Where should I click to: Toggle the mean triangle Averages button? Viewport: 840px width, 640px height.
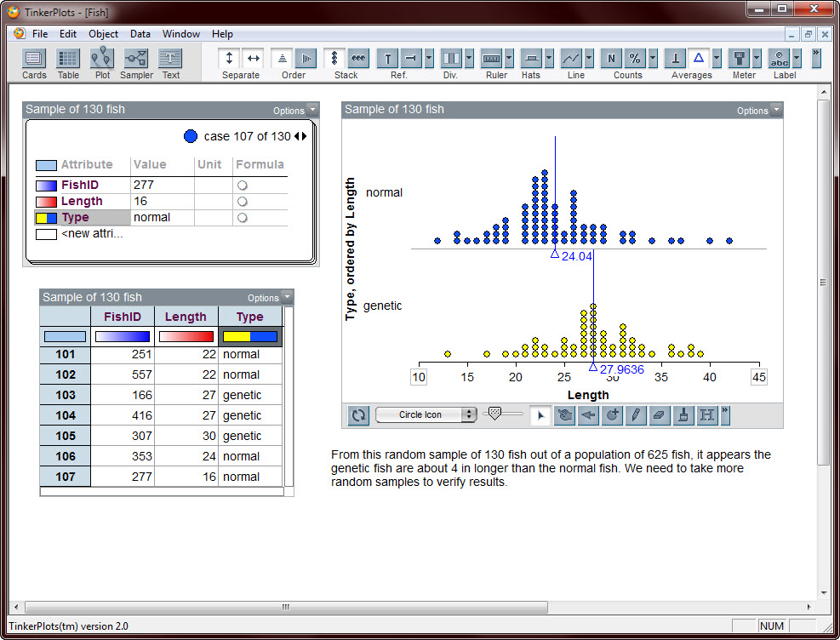pyautogui.click(x=699, y=58)
